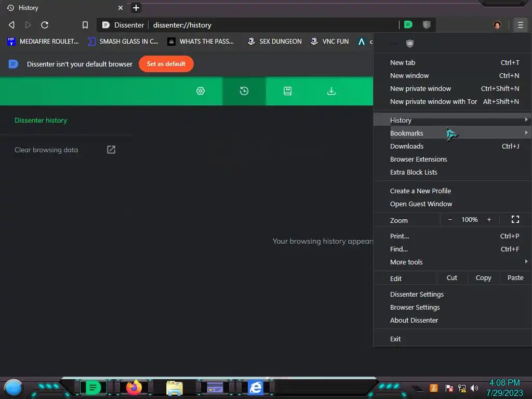The height and width of the screenshot is (399, 532).
Task: Open File Explorer from the taskbar
Action: click(175, 388)
